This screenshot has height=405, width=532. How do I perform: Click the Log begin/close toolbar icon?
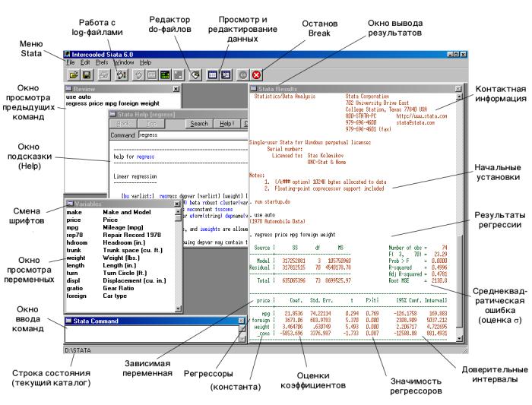point(122,75)
